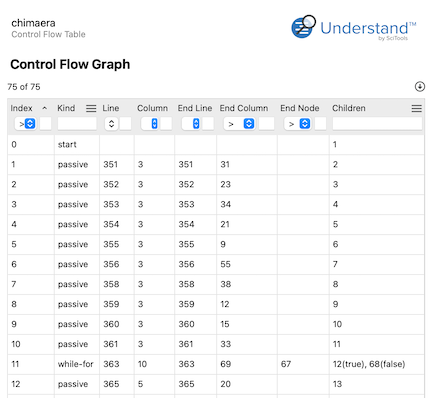
Task: Click End Column value 55
Action: click(225, 264)
